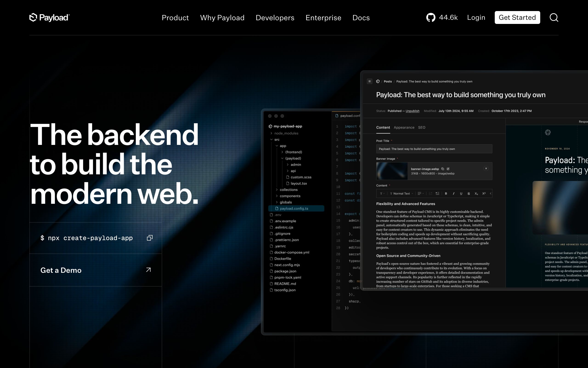
Task: Click the Get a Demo link
Action: pos(96,270)
